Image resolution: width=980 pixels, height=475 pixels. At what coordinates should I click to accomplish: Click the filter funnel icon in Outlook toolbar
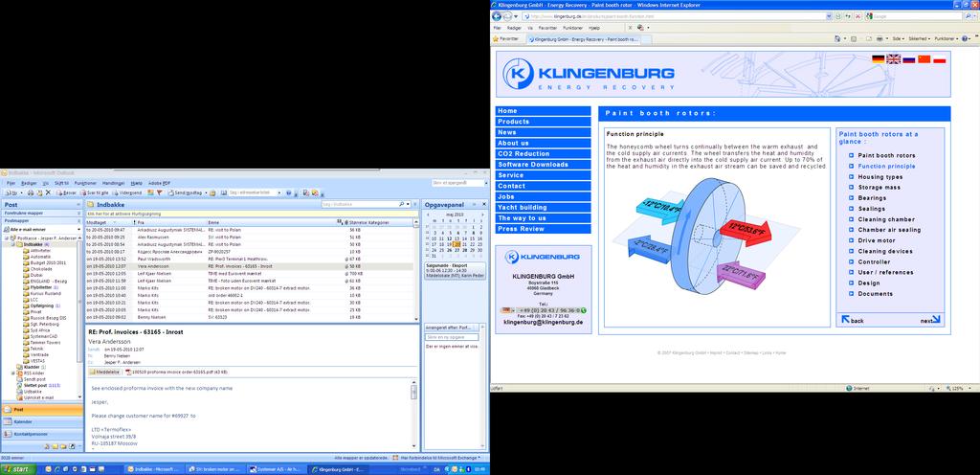coord(160,193)
